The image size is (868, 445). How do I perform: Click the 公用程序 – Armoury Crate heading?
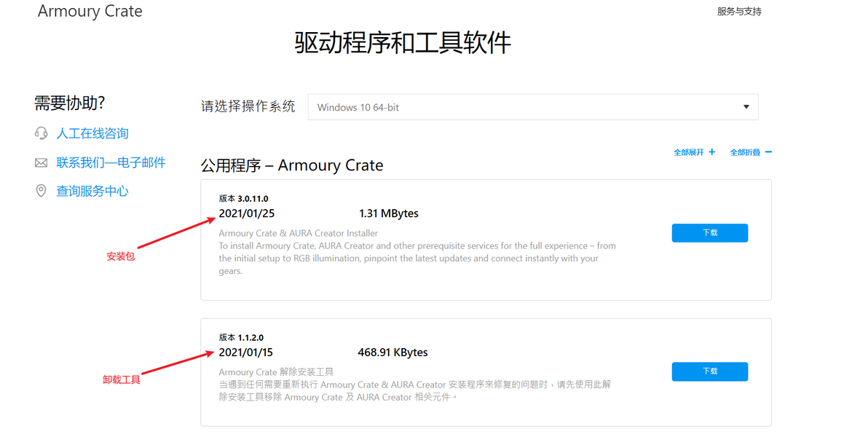(x=292, y=165)
